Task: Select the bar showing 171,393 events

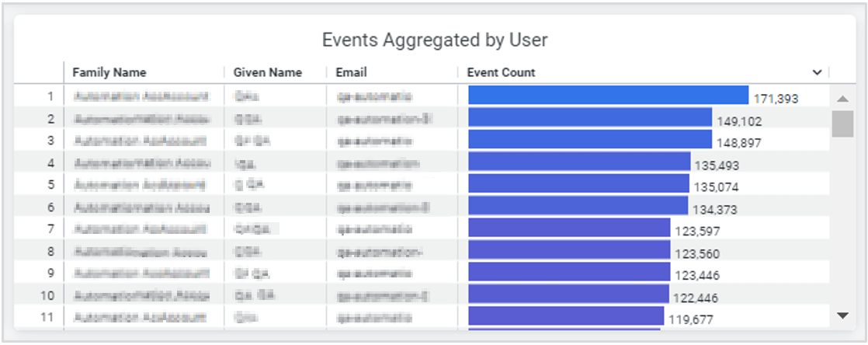Action: click(x=608, y=95)
